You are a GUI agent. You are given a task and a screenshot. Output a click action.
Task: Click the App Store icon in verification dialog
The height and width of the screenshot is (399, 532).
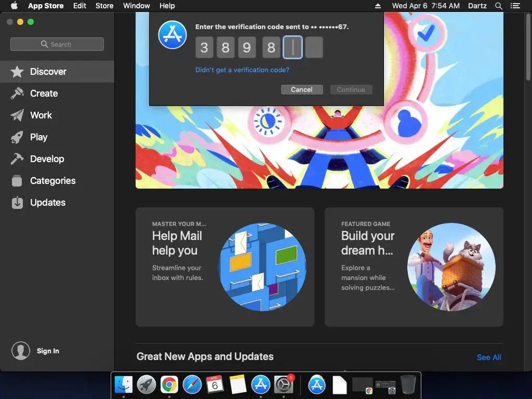click(x=172, y=35)
